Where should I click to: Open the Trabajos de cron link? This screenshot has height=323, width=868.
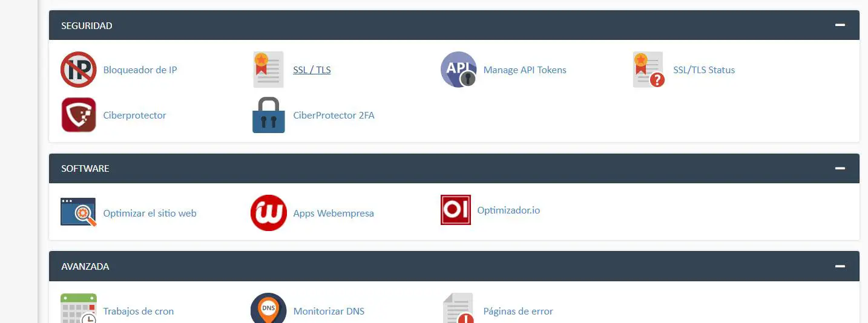coord(139,311)
